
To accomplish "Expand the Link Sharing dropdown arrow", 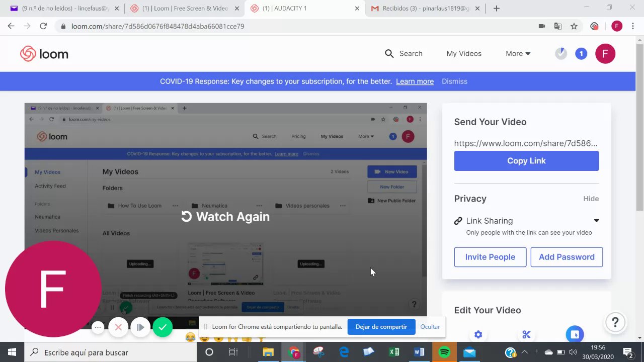I will [x=596, y=221].
